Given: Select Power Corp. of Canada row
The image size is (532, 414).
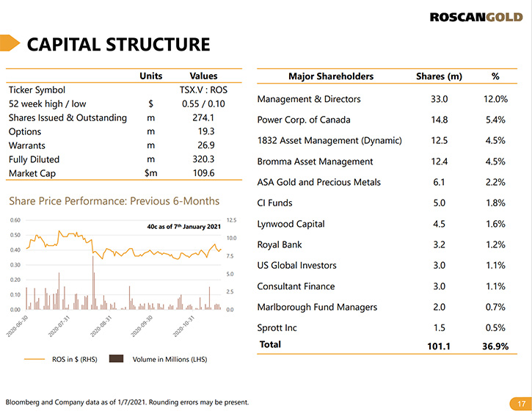Looking at the screenshot, I should (387, 120).
